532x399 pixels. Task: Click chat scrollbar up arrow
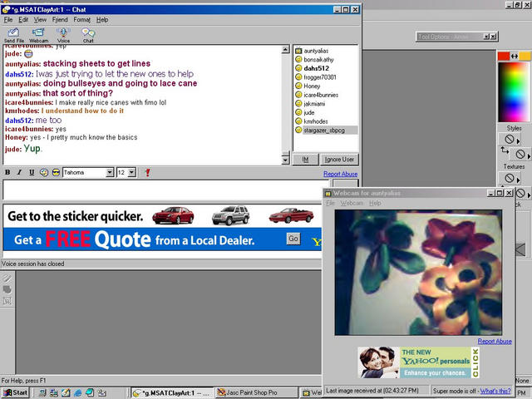click(285, 50)
